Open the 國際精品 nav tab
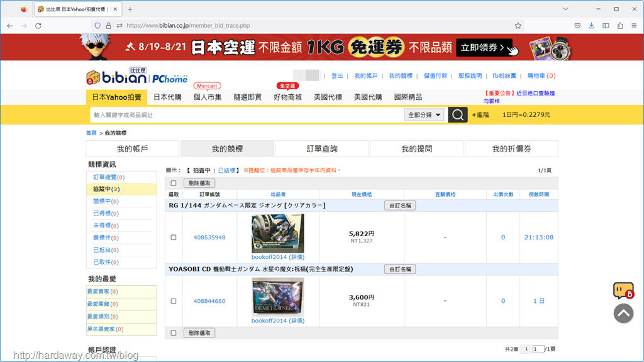Viewport: 644px width, 362px height. click(408, 97)
